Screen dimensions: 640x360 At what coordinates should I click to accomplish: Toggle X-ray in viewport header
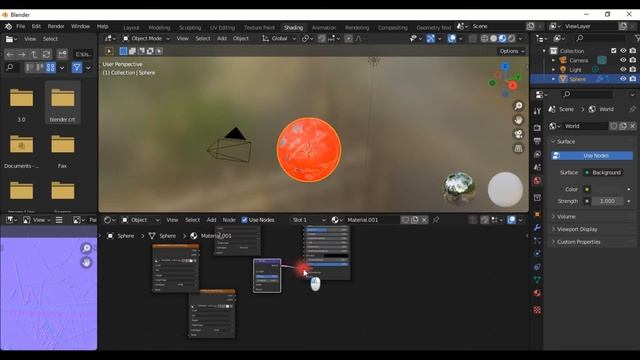(472, 39)
